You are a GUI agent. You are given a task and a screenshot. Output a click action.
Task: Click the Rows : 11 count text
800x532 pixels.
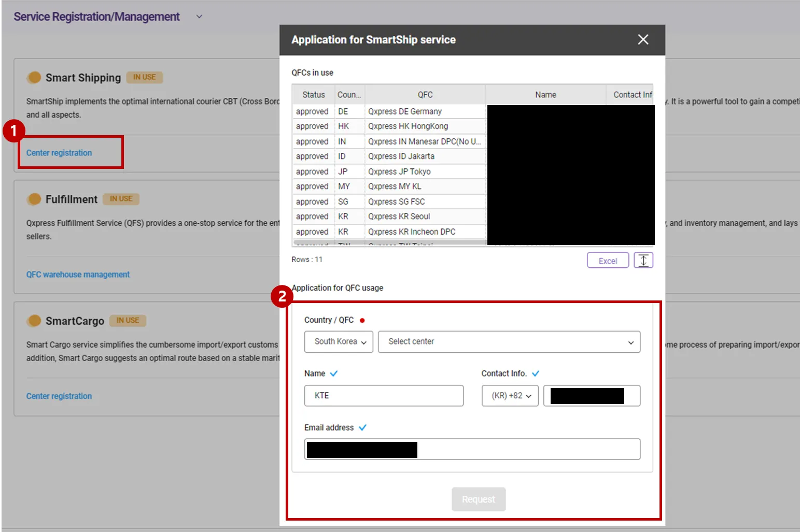(x=307, y=260)
